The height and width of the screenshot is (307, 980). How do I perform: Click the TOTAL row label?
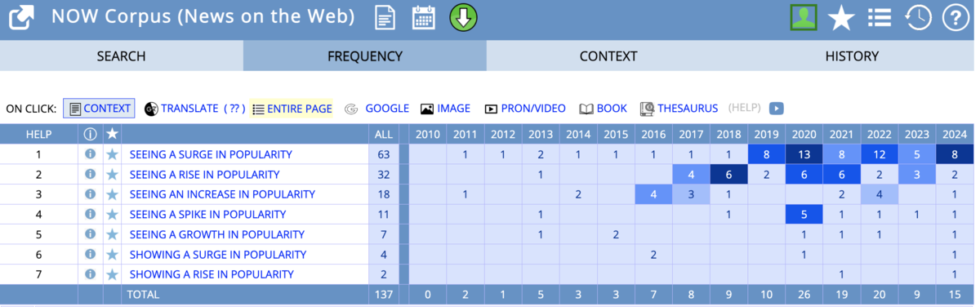143,294
